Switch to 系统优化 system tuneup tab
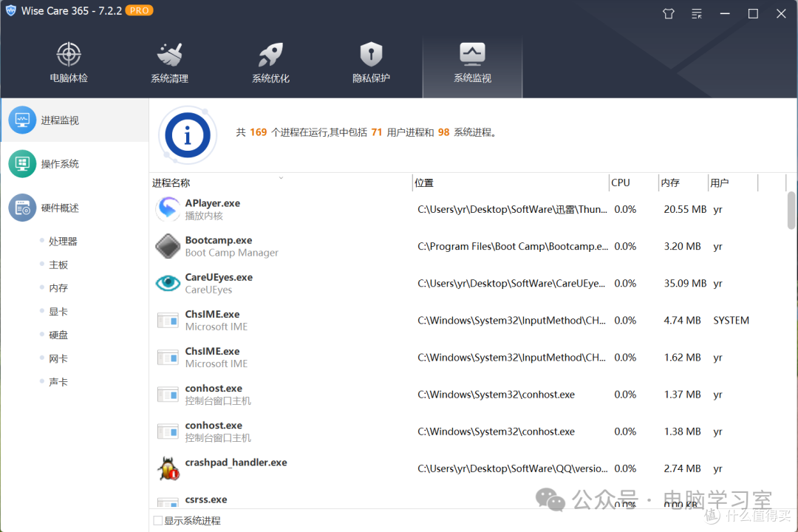The image size is (798, 532). [x=270, y=63]
